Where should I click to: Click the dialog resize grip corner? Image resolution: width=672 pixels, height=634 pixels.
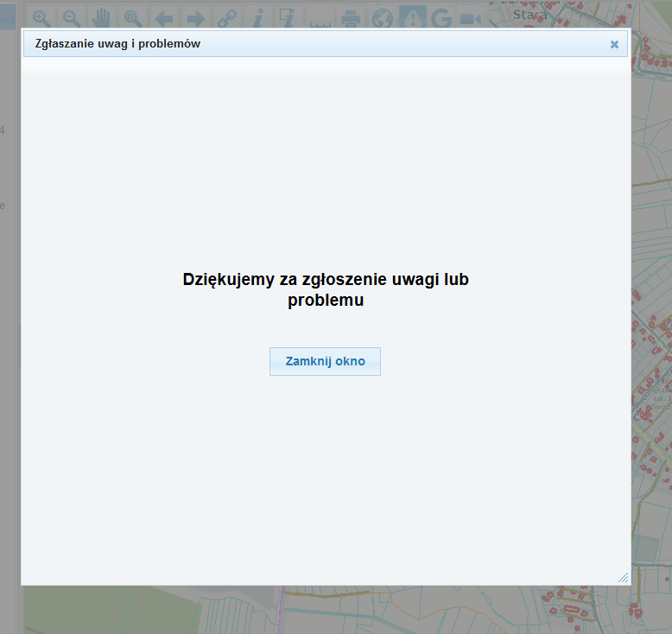tap(624, 577)
